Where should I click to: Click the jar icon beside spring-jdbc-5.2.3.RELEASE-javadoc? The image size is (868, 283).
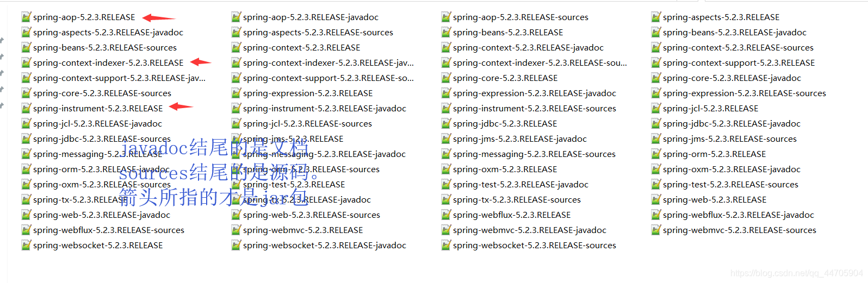point(656,124)
